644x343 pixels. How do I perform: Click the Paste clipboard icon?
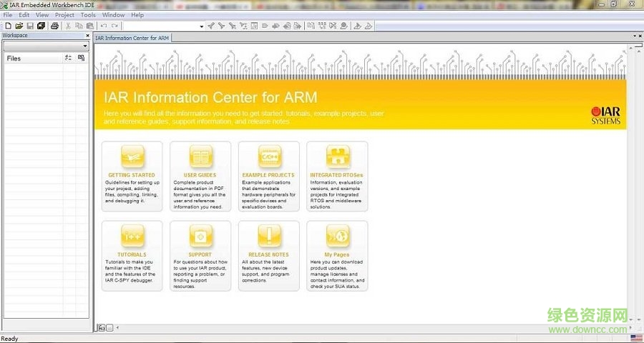[90, 26]
